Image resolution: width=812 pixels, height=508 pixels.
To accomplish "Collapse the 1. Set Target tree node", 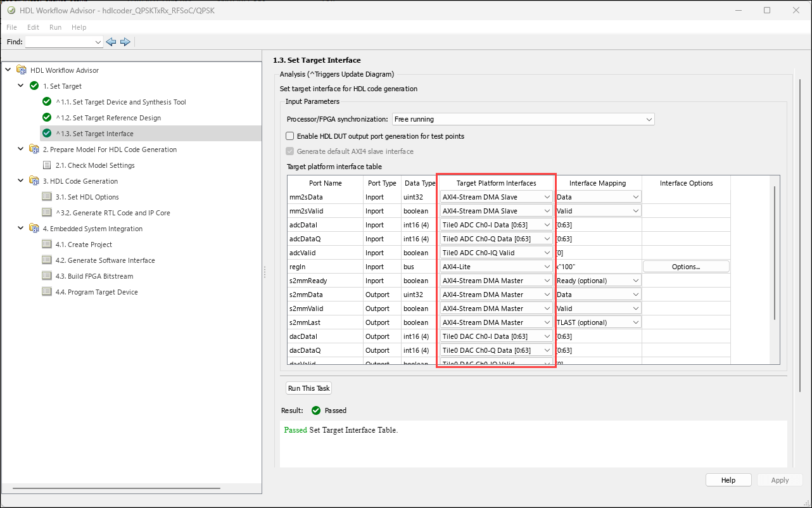I will pyautogui.click(x=21, y=86).
